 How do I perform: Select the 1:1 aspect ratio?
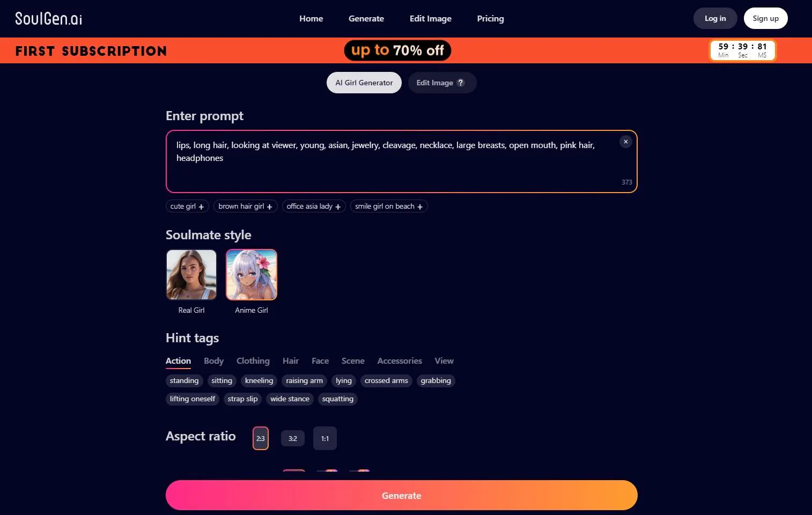click(x=325, y=438)
